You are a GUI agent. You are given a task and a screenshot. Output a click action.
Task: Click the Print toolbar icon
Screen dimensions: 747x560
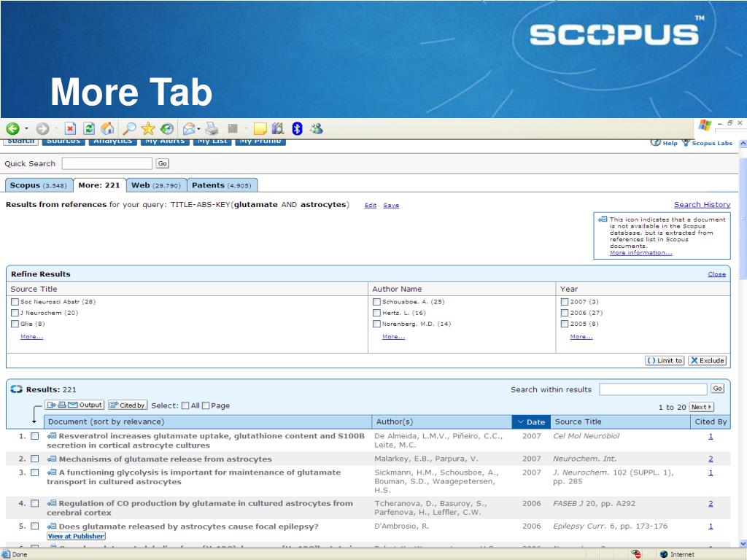pyautogui.click(x=212, y=128)
